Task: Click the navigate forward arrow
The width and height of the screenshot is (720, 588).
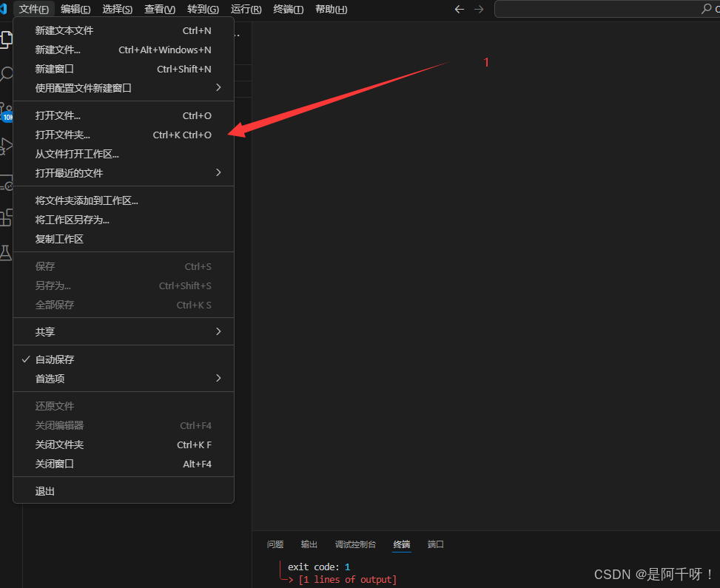Action: pos(479,9)
